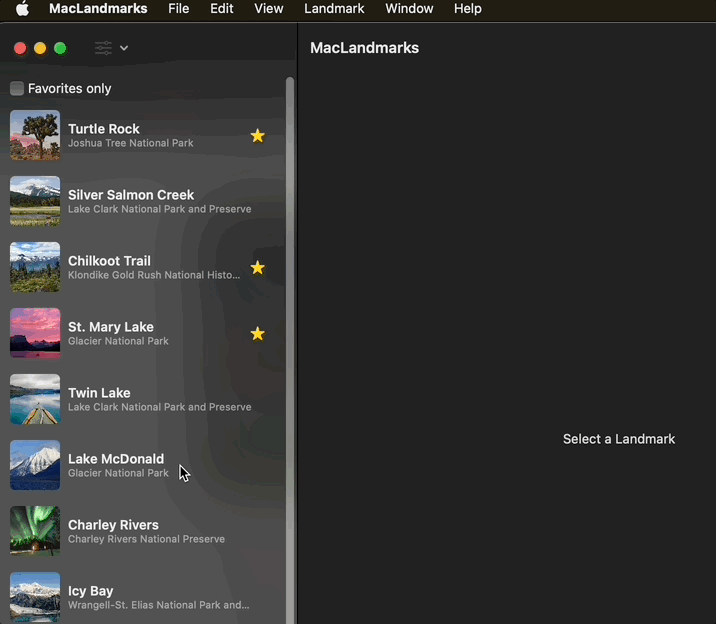
Task: Click the green zoom window button
Action: pyautogui.click(x=60, y=48)
